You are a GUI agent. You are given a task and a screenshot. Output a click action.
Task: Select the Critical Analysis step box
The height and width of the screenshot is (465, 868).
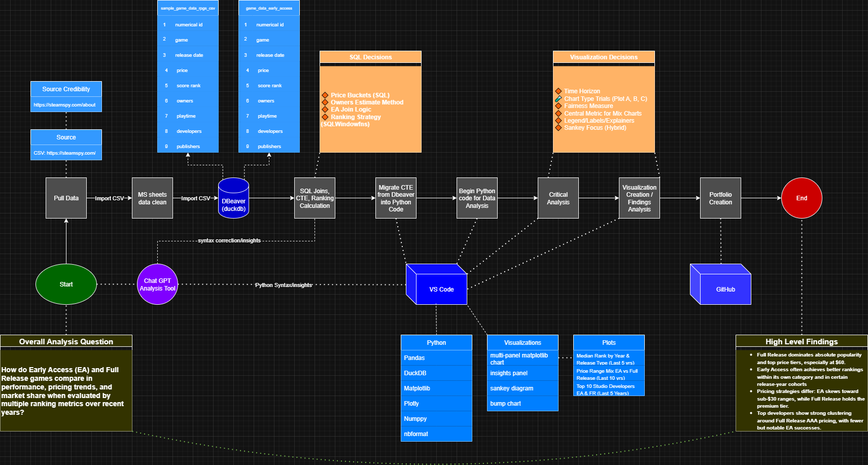(x=558, y=198)
